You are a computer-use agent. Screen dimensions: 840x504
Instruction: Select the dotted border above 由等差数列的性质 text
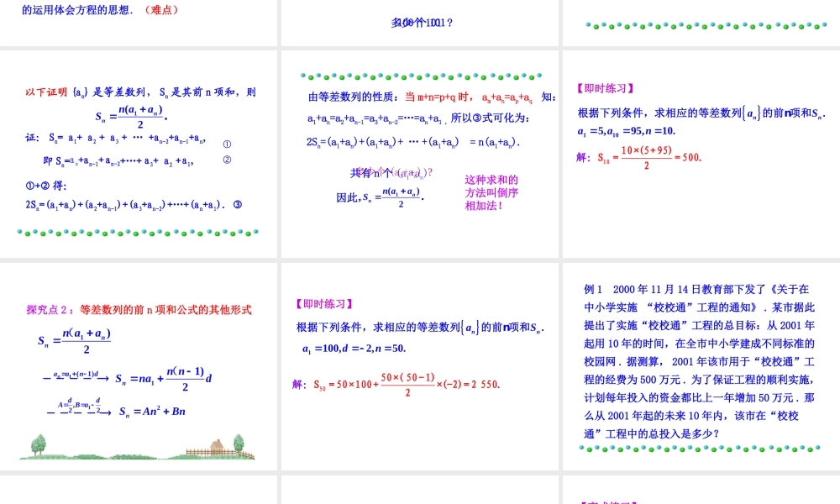(x=420, y=76)
